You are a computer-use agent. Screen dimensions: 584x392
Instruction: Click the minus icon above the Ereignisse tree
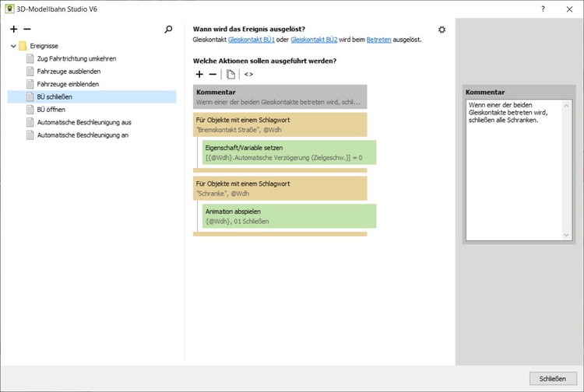point(27,30)
